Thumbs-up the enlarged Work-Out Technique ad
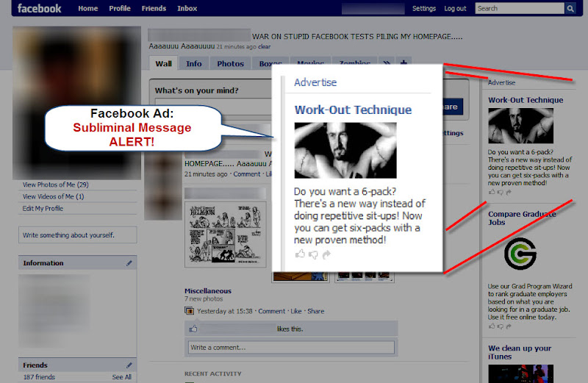Image resolution: width=588 pixels, height=383 pixels. click(300, 254)
